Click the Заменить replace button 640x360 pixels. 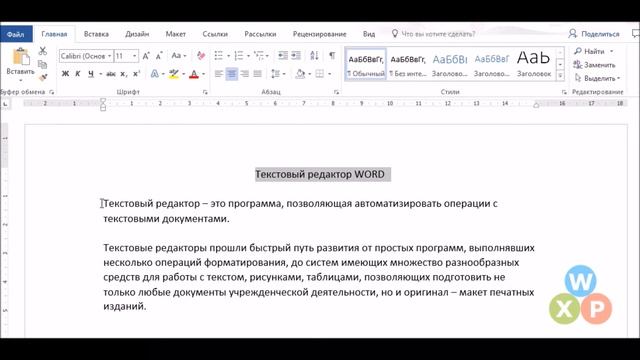[x=594, y=65]
